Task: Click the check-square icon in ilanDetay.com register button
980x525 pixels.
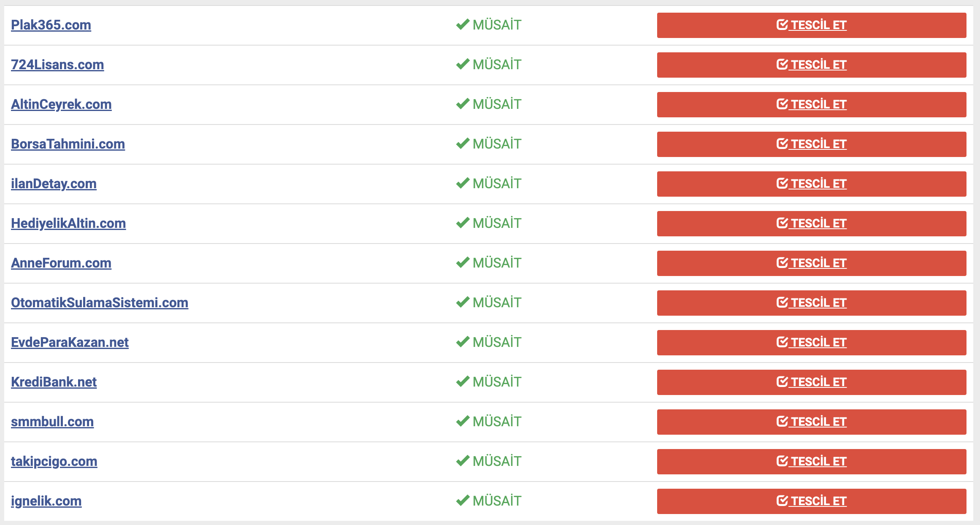Action: tap(782, 183)
